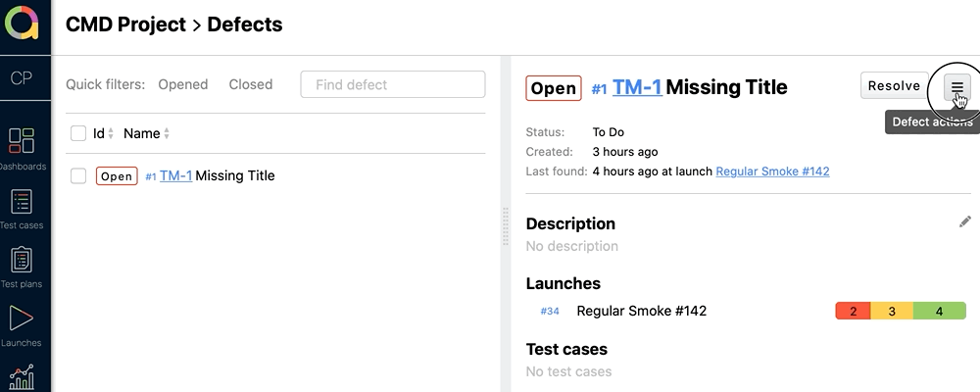980x392 pixels.
Task: Open TM-1 link in the defect header
Action: click(x=637, y=87)
